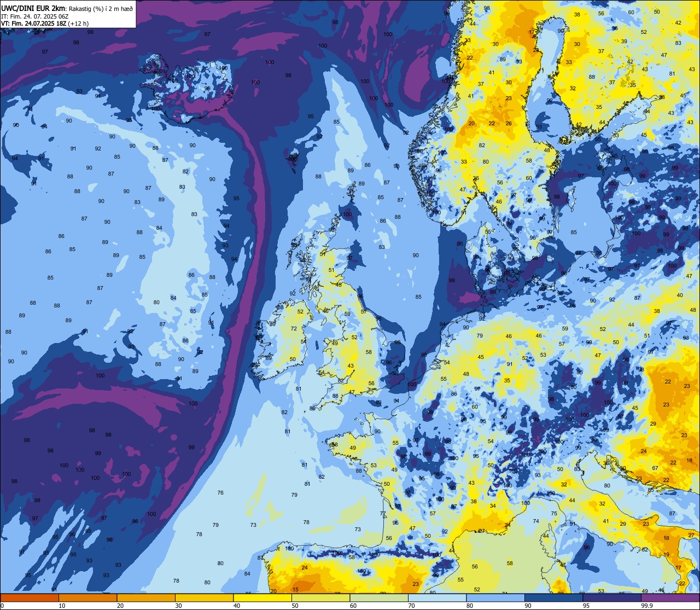Select the 30–40% golden yellow legend swatch
Viewport: 700px width, 610px height.
coord(204,597)
